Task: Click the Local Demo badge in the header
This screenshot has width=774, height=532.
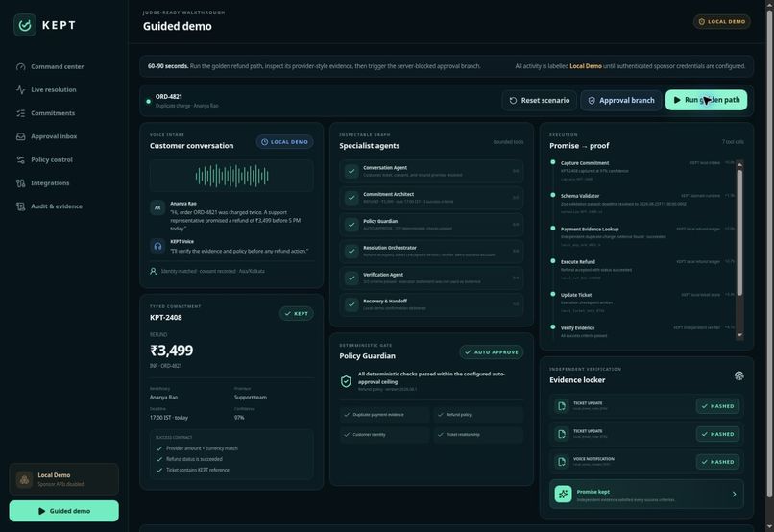Action: tap(722, 22)
